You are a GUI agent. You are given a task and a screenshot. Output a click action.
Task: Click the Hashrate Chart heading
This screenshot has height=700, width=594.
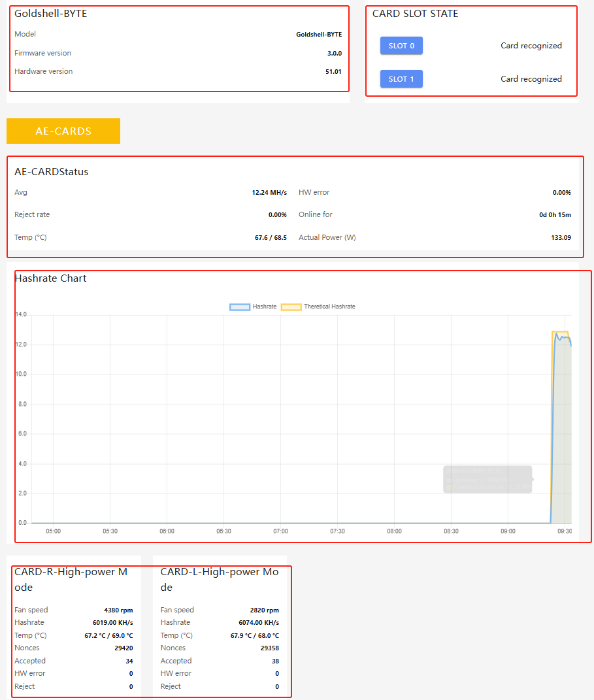[51, 278]
